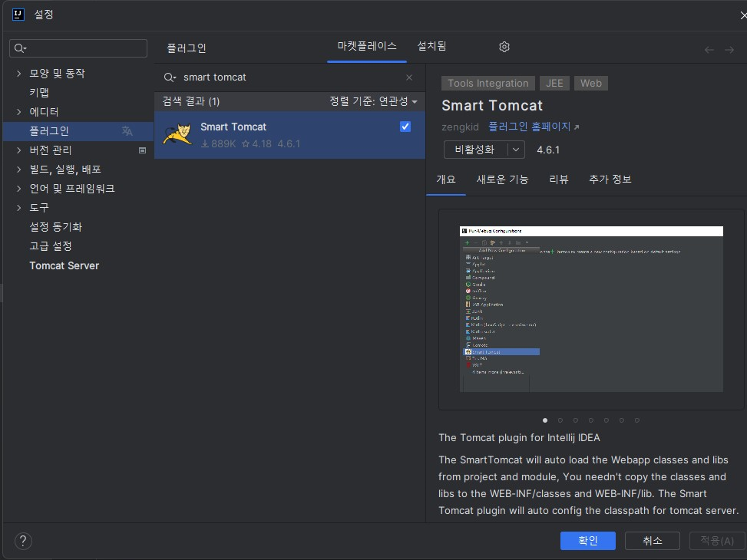Open the Smart Tomcat preview screenshot
The image size is (747, 560).
(591, 309)
